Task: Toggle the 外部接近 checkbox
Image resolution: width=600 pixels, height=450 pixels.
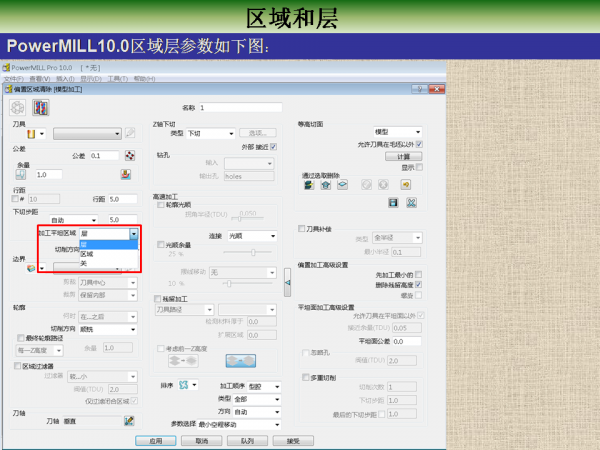Action: click(273, 147)
